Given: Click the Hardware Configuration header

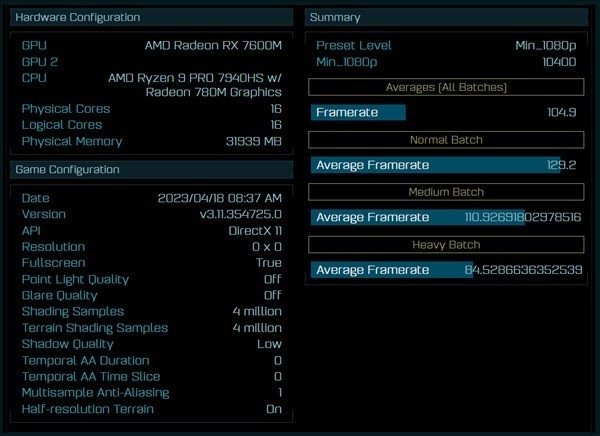Looking at the screenshot, I should click(152, 17).
